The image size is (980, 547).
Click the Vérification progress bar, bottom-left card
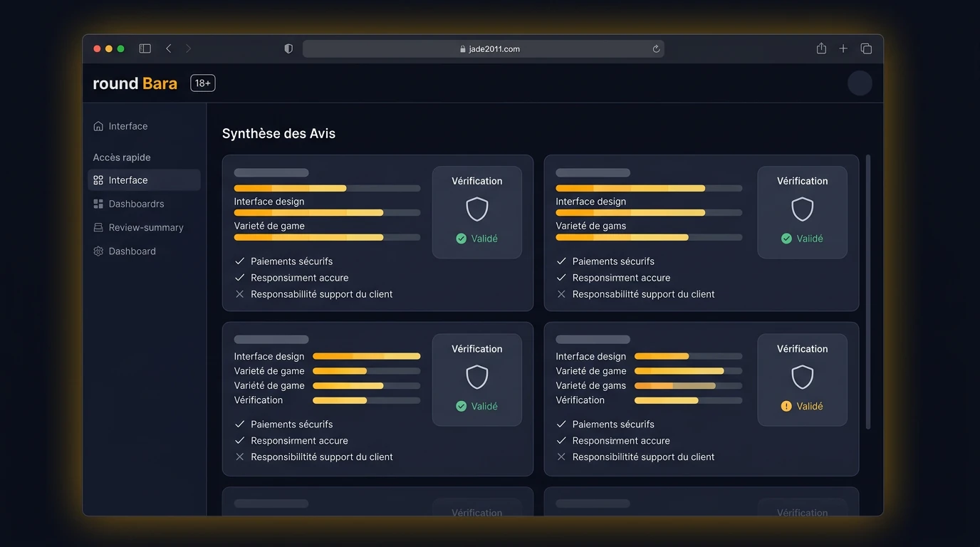pyautogui.click(x=367, y=400)
